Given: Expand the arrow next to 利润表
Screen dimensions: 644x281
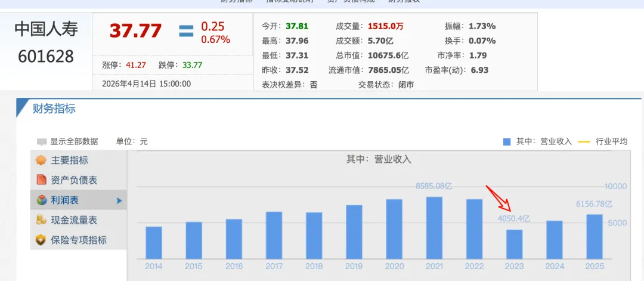Looking at the screenshot, I should (x=119, y=200).
